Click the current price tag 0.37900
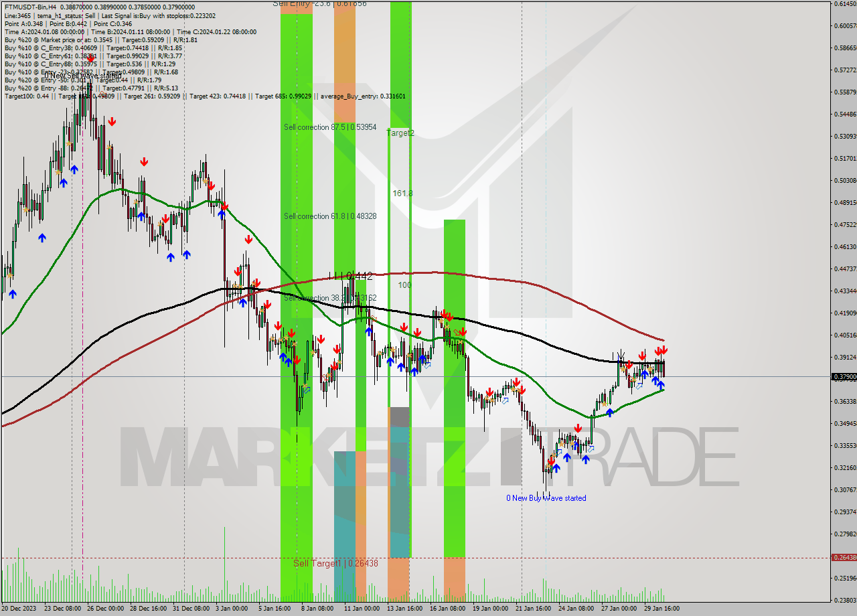Image resolution: width=857 pixels, height=616 pixels. click(x=844, y=377)
